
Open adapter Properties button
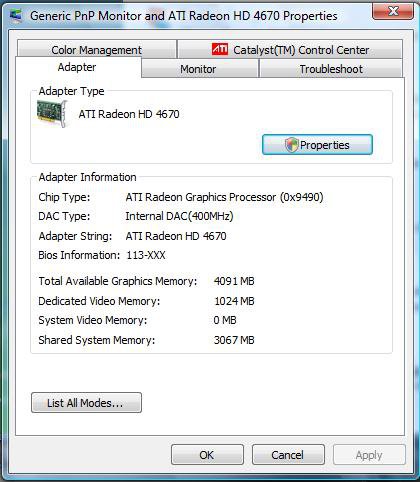317,145
